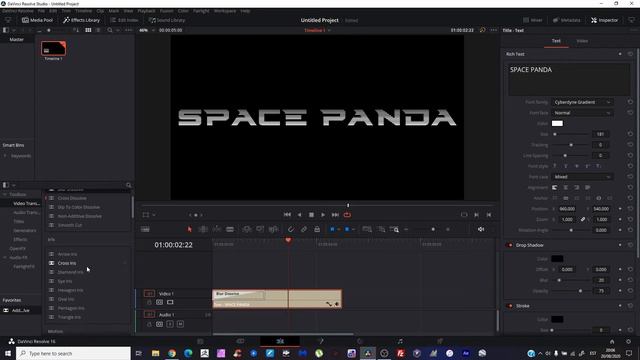
Task: Select the Text tab in Inspector
Action: (x=556, y=41)
